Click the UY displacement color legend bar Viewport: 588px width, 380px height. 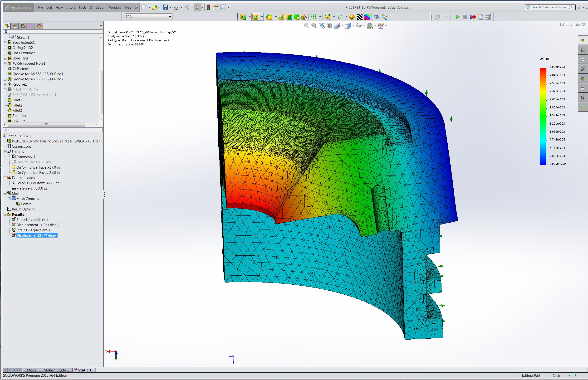click(543, 116)
